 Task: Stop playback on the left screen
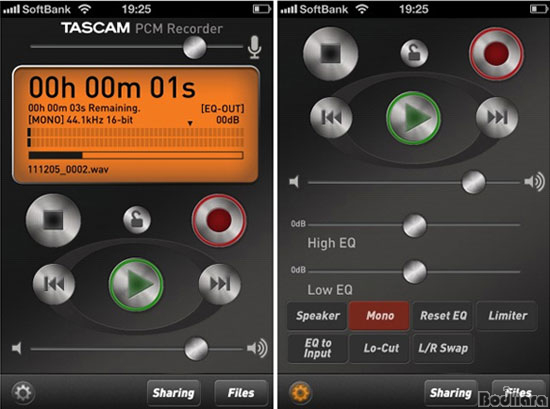[x=53, y=220]
